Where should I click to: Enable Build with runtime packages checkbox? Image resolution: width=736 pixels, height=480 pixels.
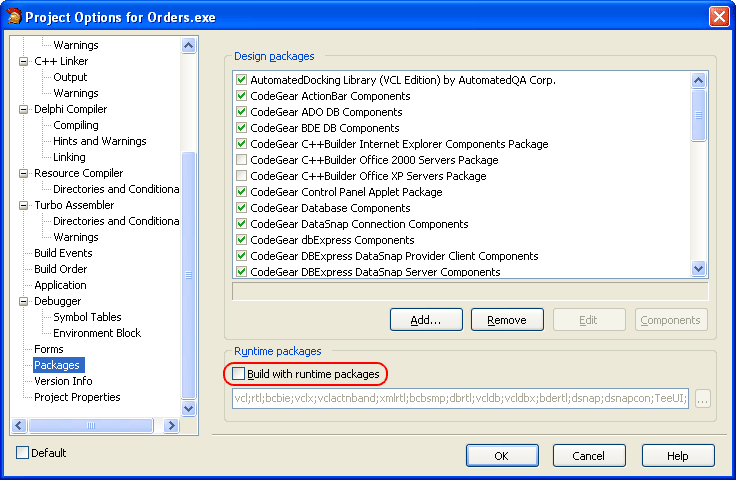[239, 374]
